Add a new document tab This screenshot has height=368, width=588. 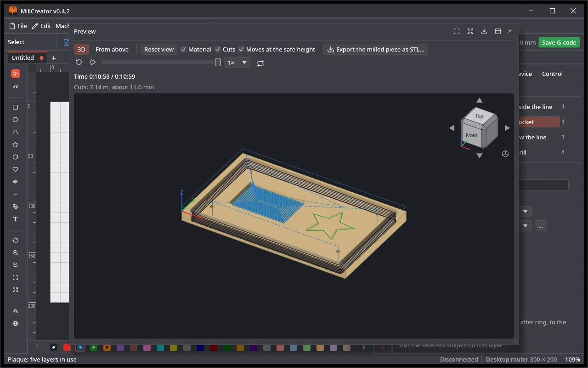coord(54,58)
